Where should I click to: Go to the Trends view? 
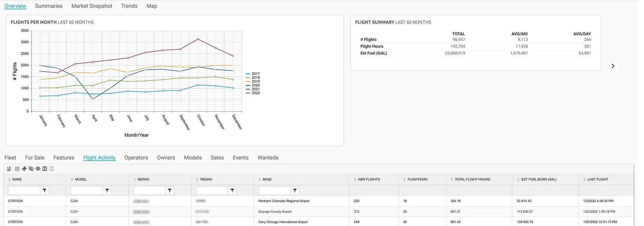129,6
